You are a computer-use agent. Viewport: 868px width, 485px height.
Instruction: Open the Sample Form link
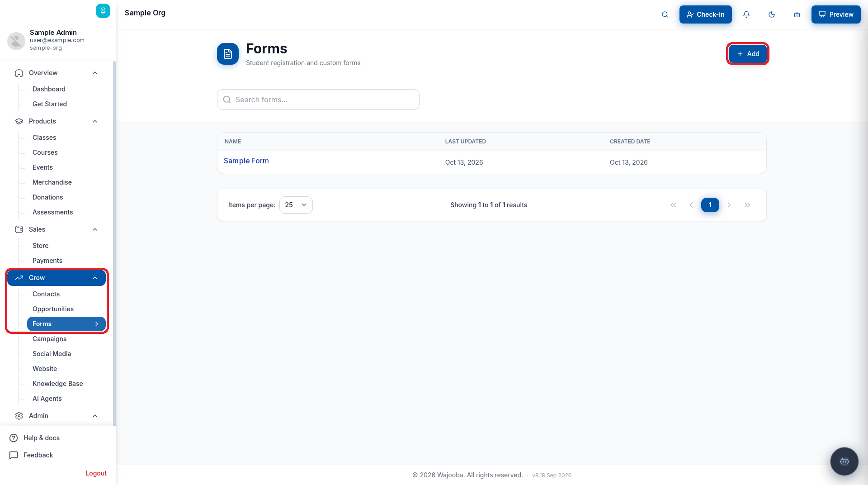click(x=246, y=161)
